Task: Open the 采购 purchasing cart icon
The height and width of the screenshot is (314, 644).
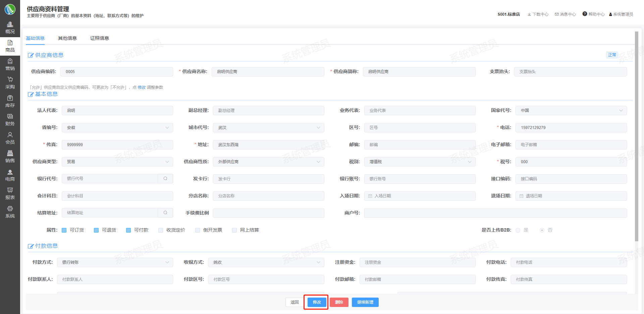Action: point(10,79)
